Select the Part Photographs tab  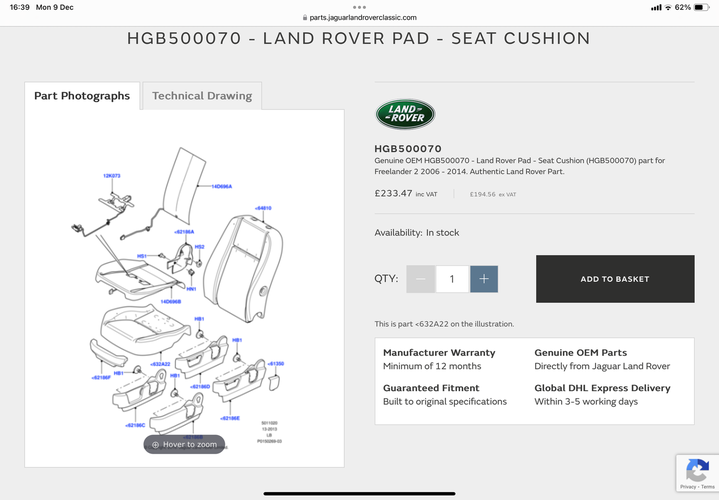[82, 96]
